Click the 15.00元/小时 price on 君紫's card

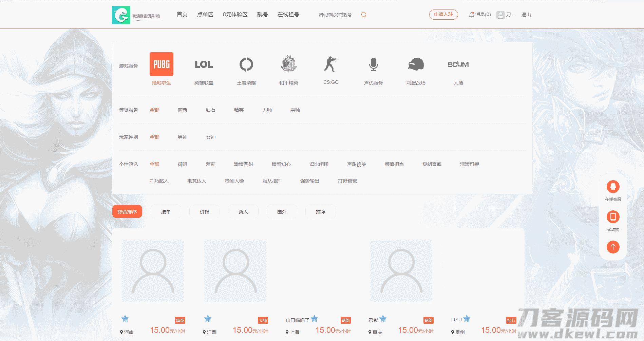(x=416, y=330)
